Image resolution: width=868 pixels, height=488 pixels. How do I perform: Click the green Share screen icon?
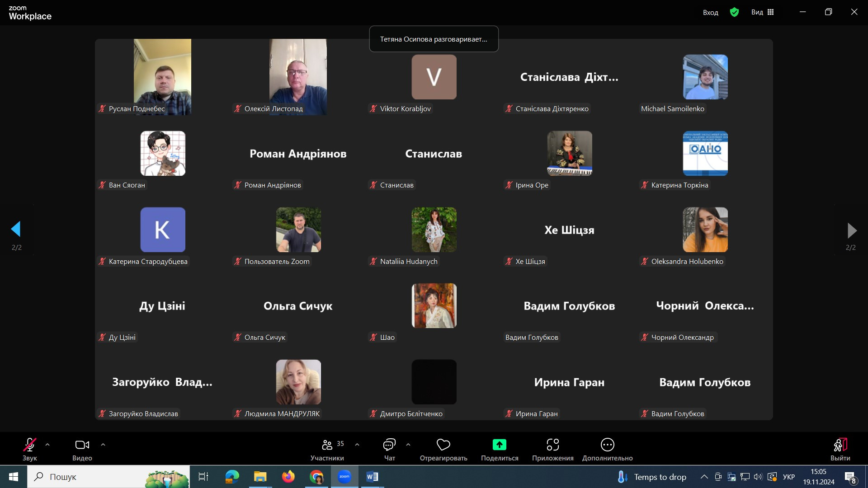tap(499, 445)
